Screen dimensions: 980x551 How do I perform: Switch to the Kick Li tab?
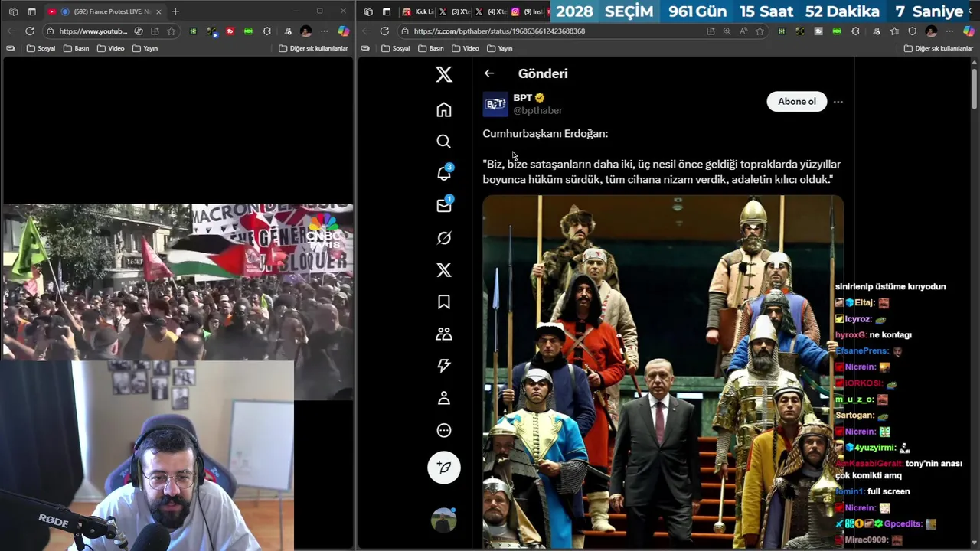417,11
